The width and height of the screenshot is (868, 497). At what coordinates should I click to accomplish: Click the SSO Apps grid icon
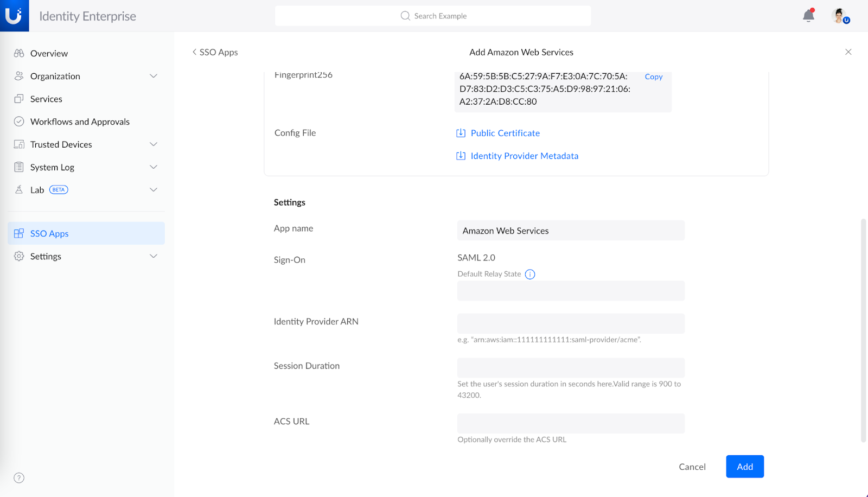(19, 233)
